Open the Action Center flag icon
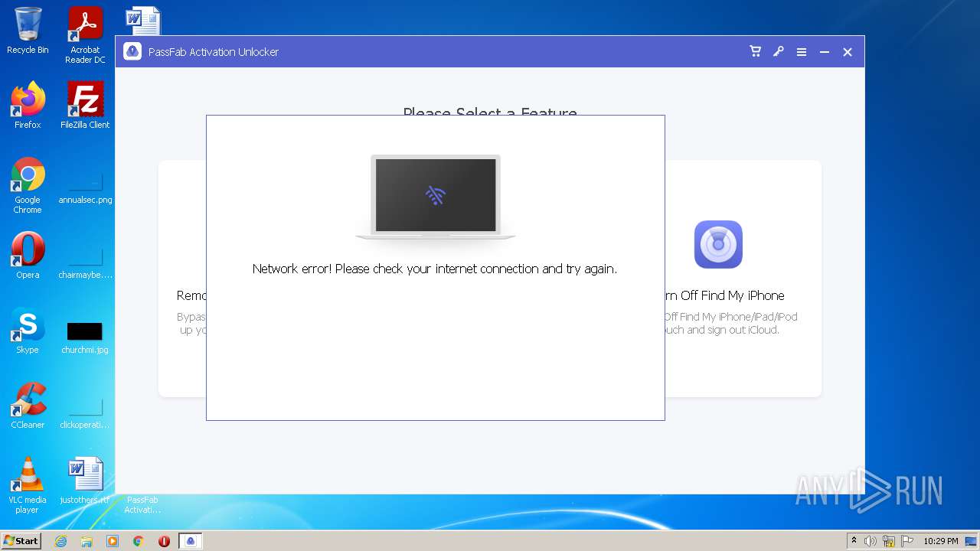Screen dimensions: 980x551 907,541
